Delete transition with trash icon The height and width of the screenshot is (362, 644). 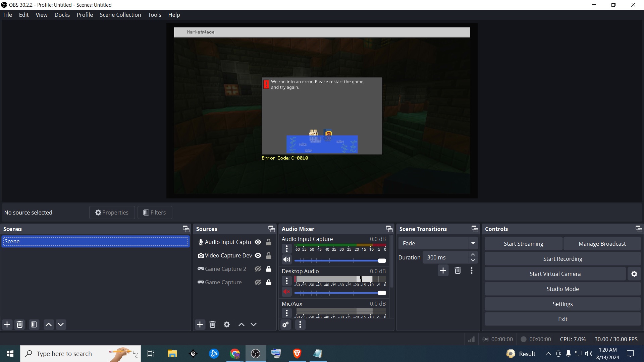tap(458, 270)
